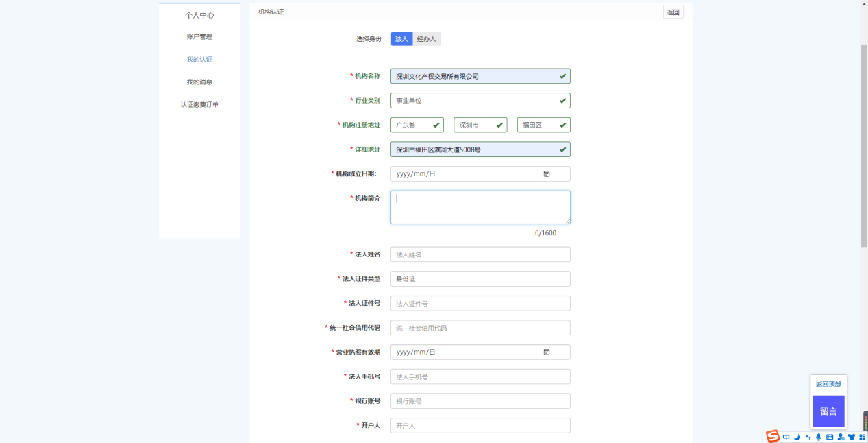Open 账户管理 in the sidebar
This screenshot has width=868, height=443.
coord(199,37)
